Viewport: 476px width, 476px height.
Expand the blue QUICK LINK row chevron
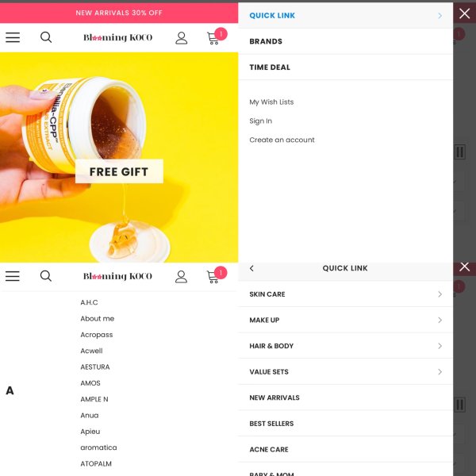coord(440,16)
